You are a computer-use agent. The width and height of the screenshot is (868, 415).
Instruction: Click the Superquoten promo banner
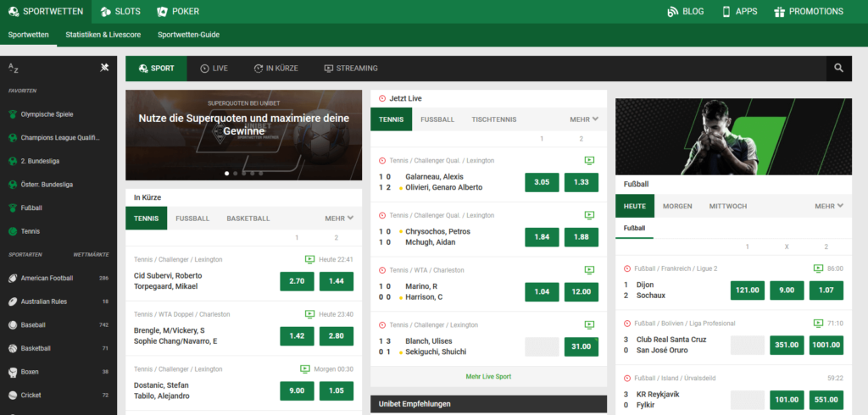[x=243, y=135]
